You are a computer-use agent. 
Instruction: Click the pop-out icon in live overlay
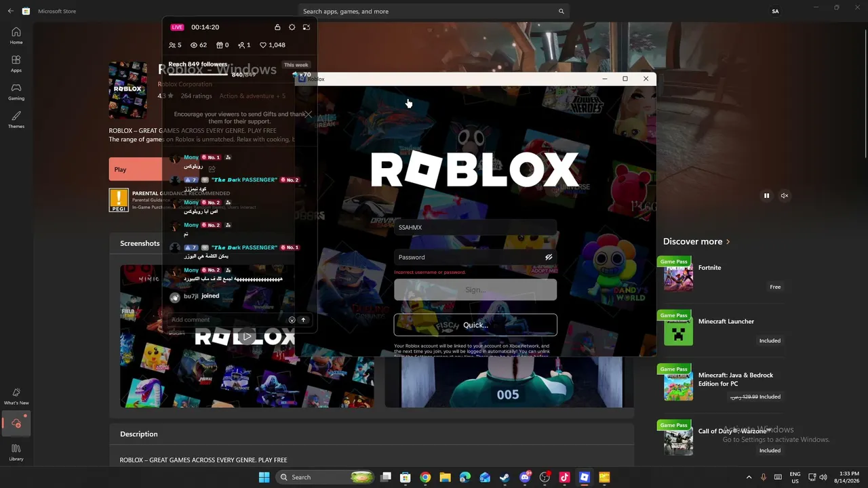[307, 27]
